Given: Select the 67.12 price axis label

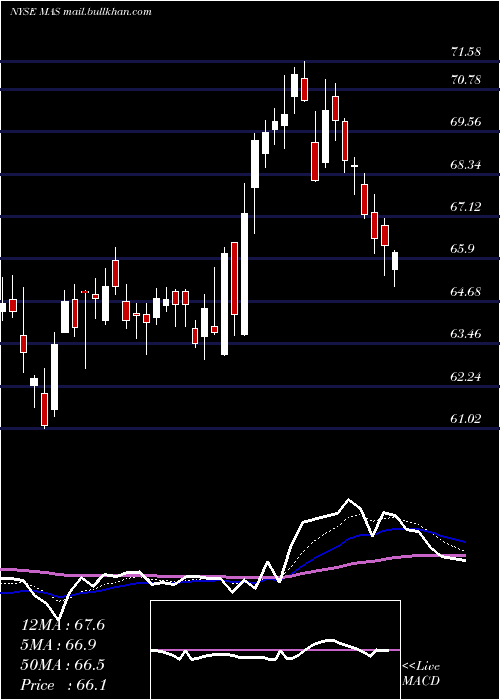Looking at the screenshot, I should tap(466, 207).
